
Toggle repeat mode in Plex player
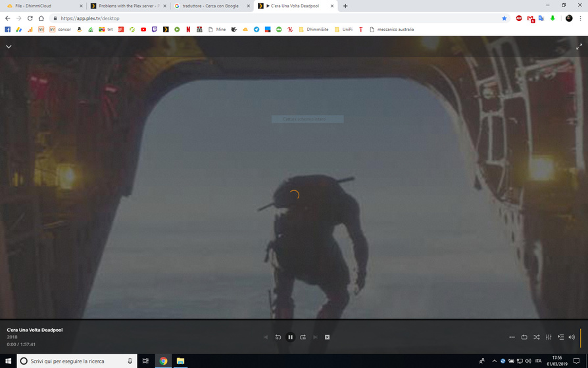524,337
